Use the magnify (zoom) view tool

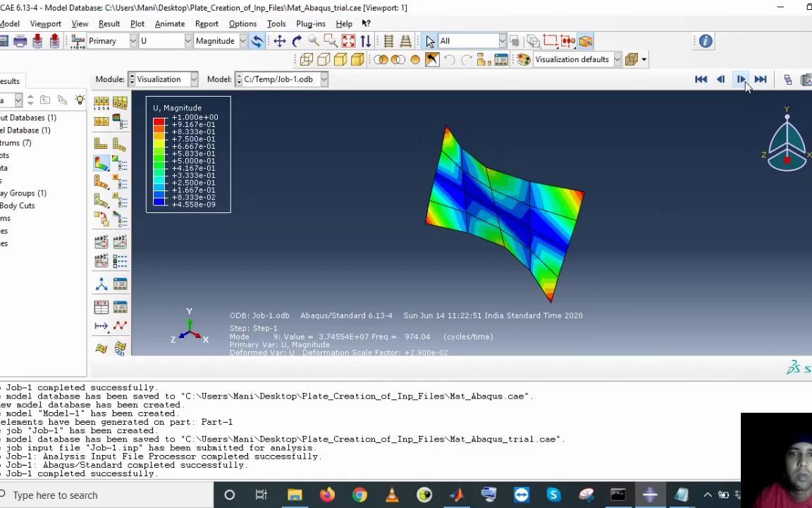click(314, 40)
